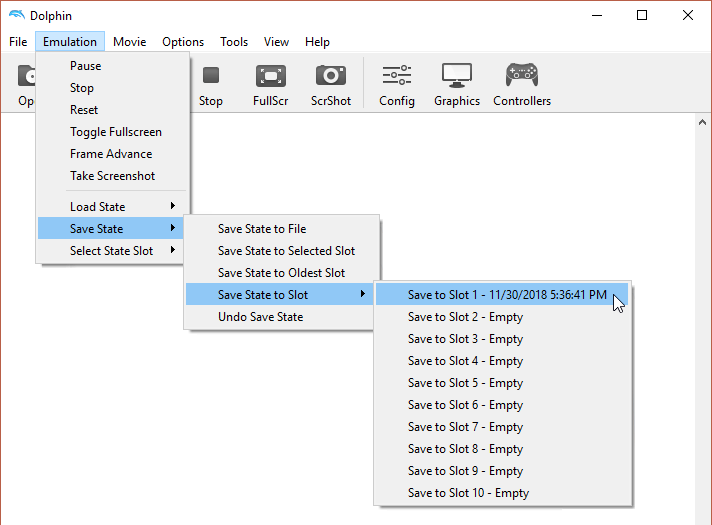Choose Undo Save State
Screen dimensions: 712x525
click(x=280, y=317)
